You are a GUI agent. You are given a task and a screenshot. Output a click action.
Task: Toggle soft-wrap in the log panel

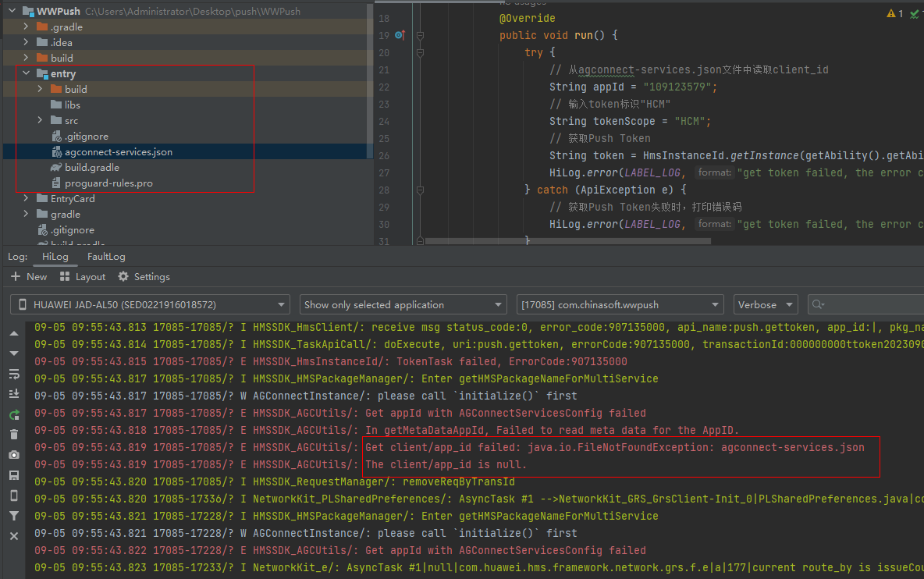14,374
